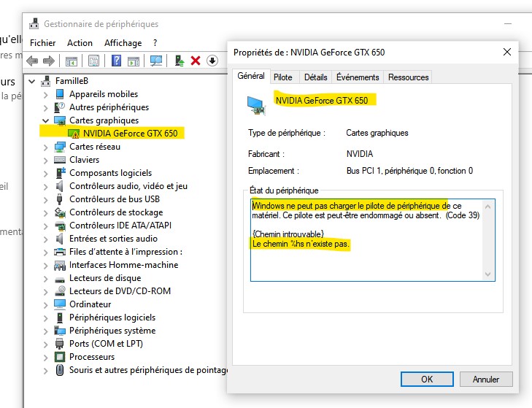This screenshot has height=408, width=532.
Task: Expand Interfaces Homme-machine category
Action: pos(45,265)
